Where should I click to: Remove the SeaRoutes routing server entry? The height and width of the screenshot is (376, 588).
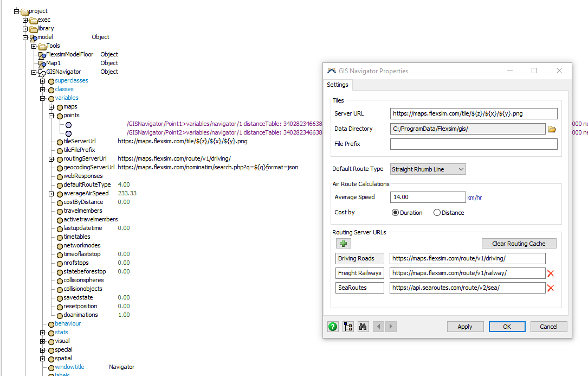[x=551, y=288]
